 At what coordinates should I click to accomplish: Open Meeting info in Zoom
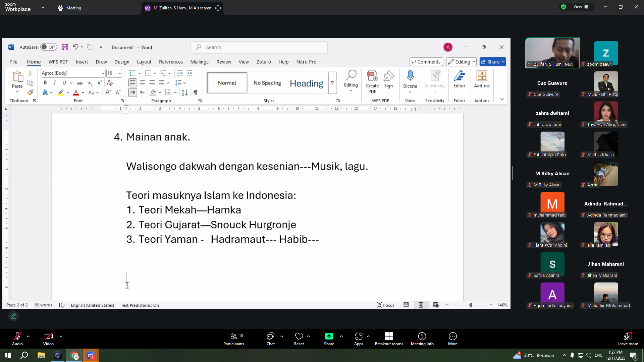tap(422, 339)
